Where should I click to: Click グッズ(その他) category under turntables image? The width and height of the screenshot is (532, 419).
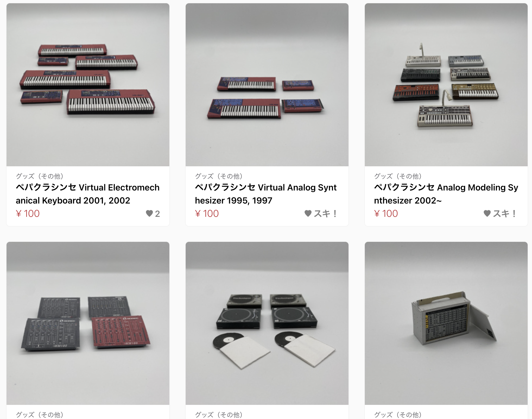(219, 415)
